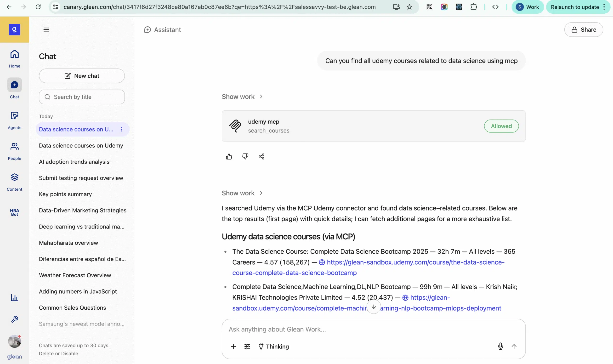Image resolution: width=613 pixels, height=364 pixels.
Task: Send message with up arrow button
Action: pyautogui.click(x=514, y=346)
